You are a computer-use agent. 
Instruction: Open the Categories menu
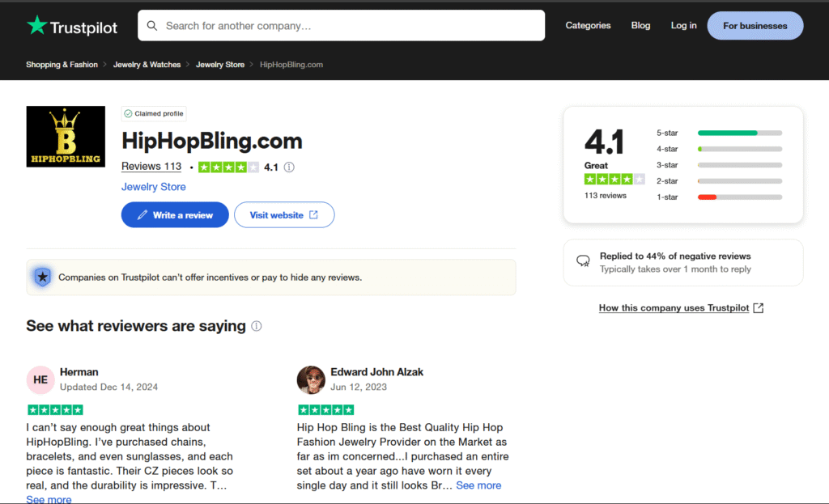(x=588, y=25)
